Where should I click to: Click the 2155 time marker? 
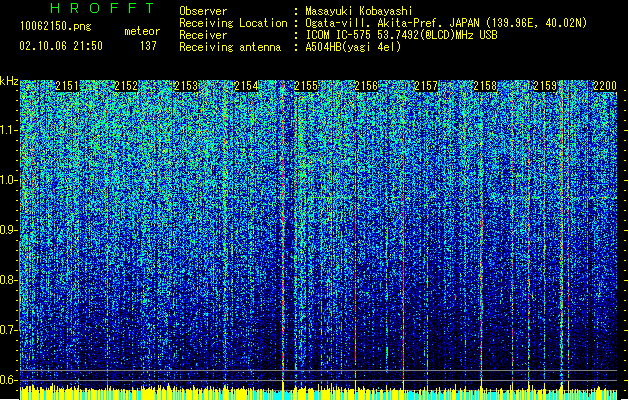tap(306, 86)
